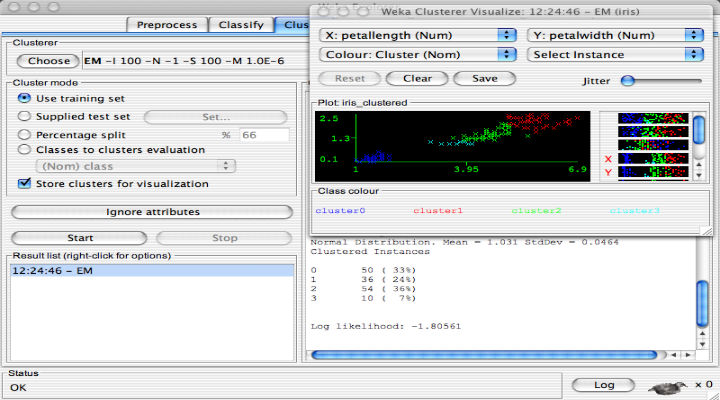This screenshot has height=400, width=720.
Task: Select Classes to clusters evaluation option
Action: pos(24,150)
